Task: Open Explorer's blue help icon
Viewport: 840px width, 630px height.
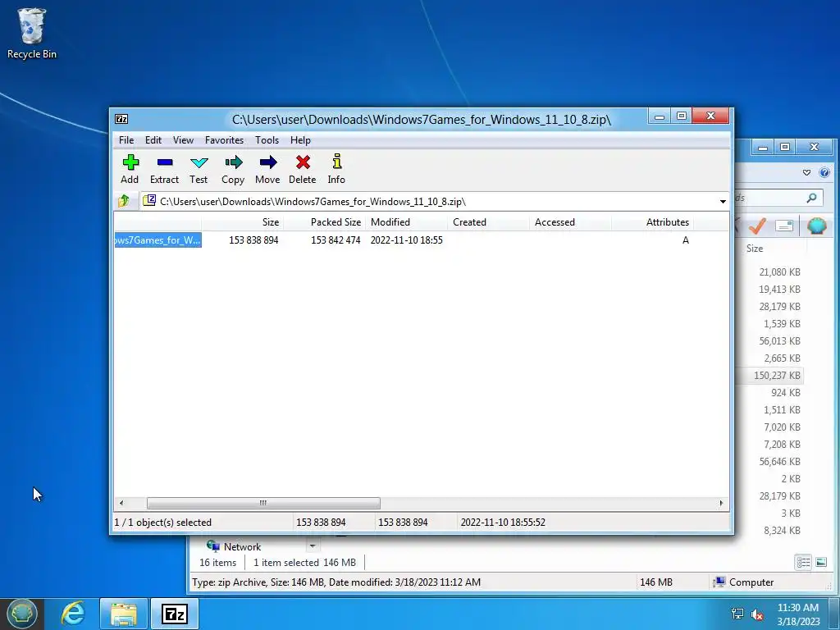Action: click(824, 172)
